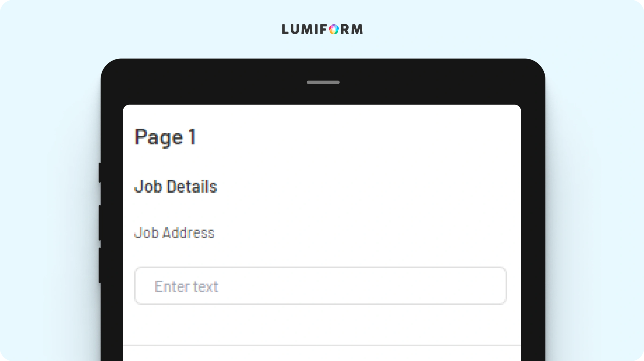Click the top side button on tablet
The width and height of the screenshot is (644, 361).
tap(100, 173)
